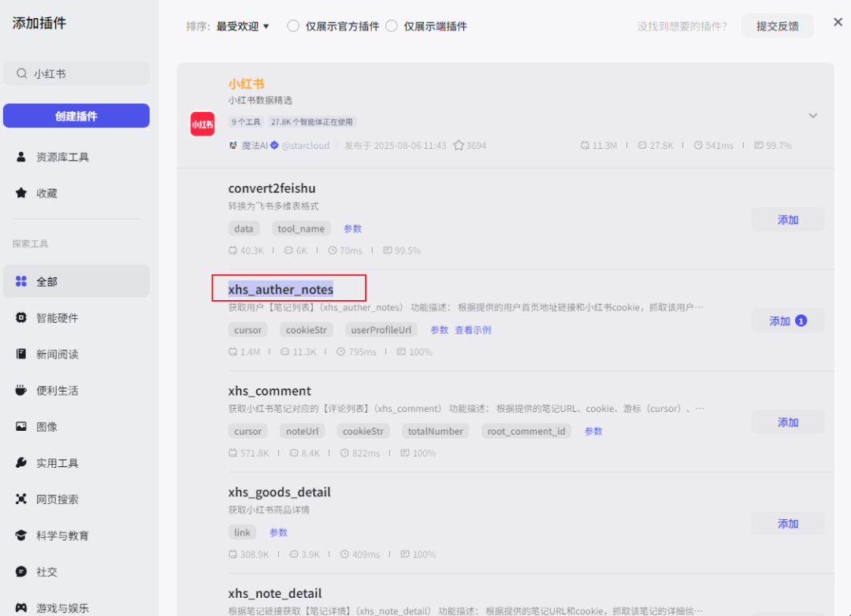
Task: Click the xhs_comment tool name
Action: (269, 391)
